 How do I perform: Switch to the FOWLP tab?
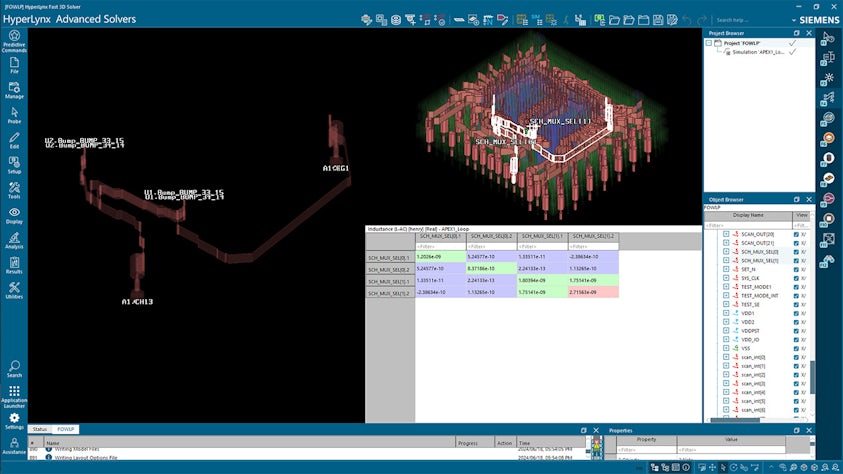coord(66,429)
